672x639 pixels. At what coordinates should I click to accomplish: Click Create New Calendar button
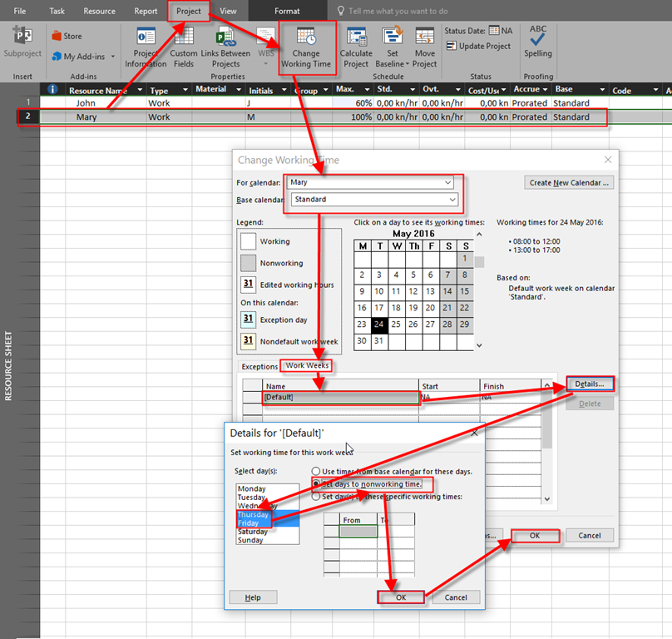(x=569, y=183)
